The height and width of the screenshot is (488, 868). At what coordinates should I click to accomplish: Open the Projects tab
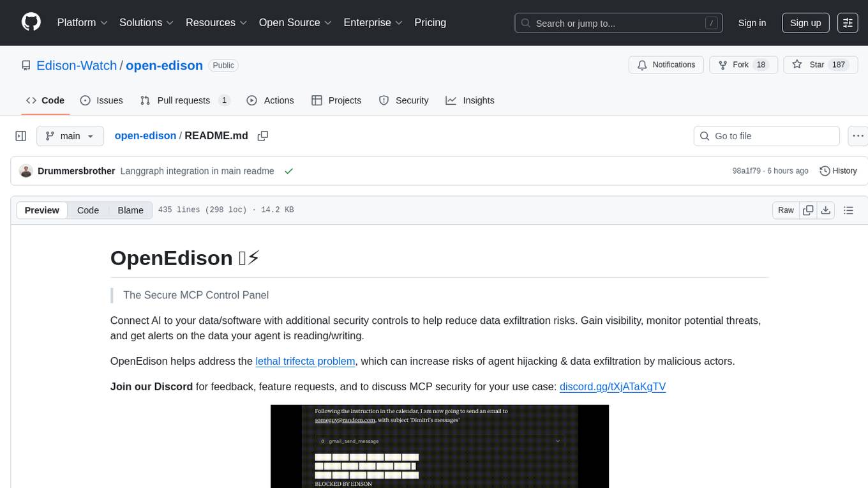336,100
